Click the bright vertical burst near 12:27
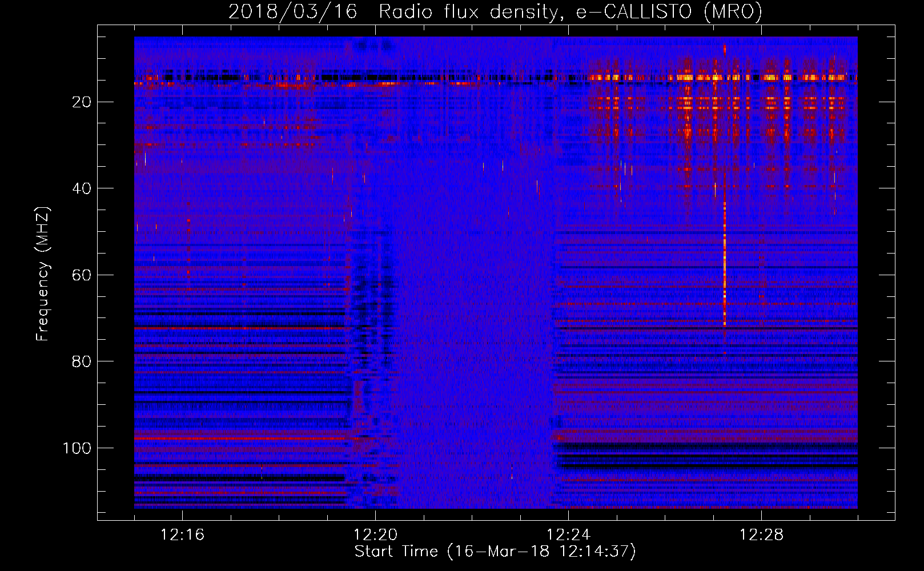The width and height of the screenshot is (924, 571). [x=725, y=251]
